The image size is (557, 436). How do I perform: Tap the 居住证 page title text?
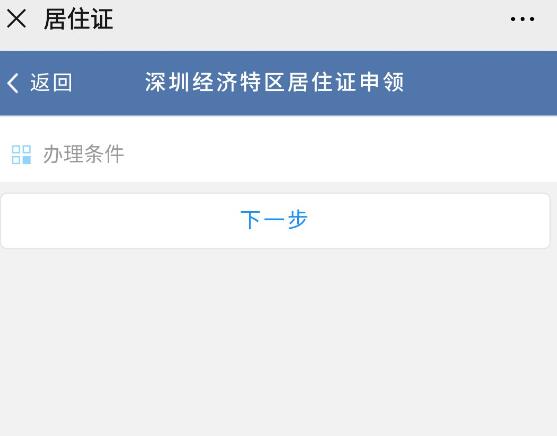click(x=79, y=19)
